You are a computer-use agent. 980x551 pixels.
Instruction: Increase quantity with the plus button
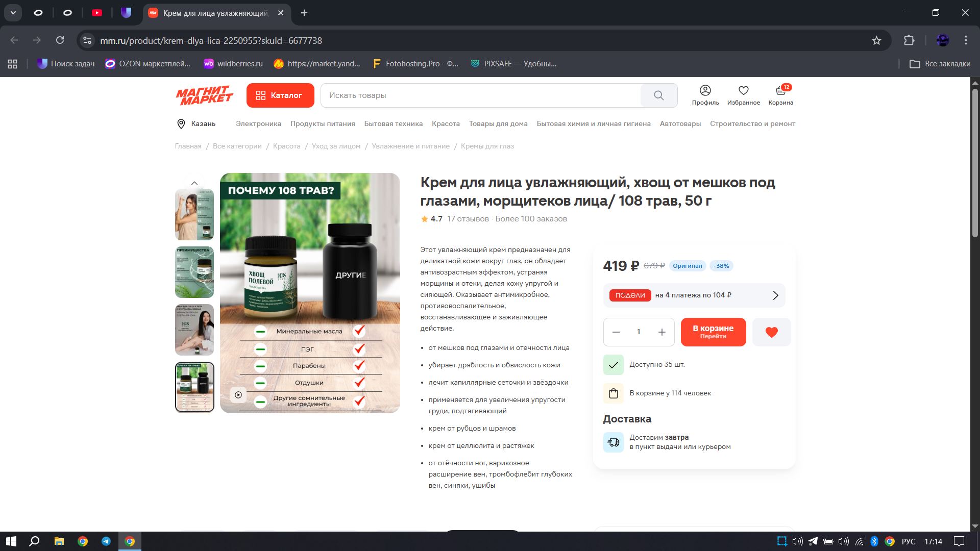(661, 332)
